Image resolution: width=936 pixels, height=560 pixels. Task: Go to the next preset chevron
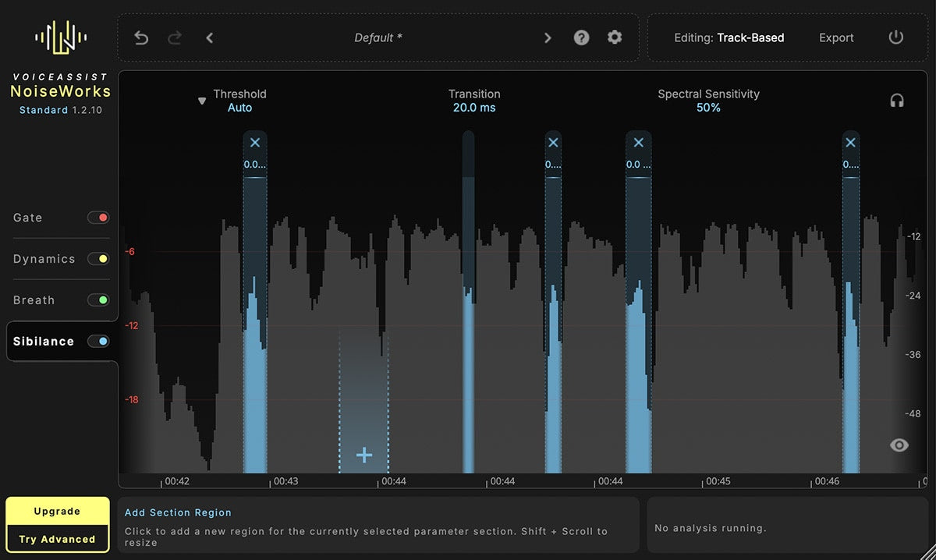(x=548, y=37)
